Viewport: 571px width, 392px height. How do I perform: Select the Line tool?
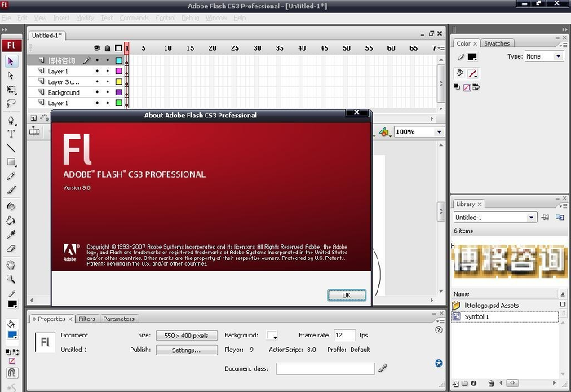coord(11,148)
